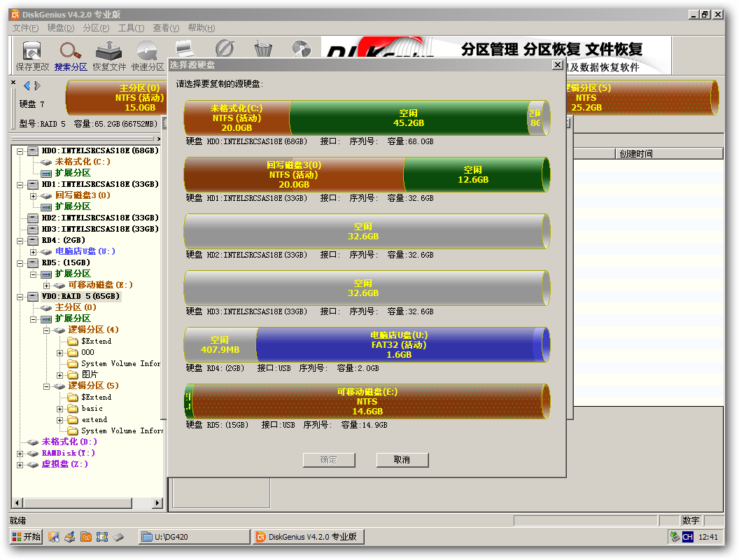Click the CH input language tray icon
739x560 pixels.
click(688, 537)
